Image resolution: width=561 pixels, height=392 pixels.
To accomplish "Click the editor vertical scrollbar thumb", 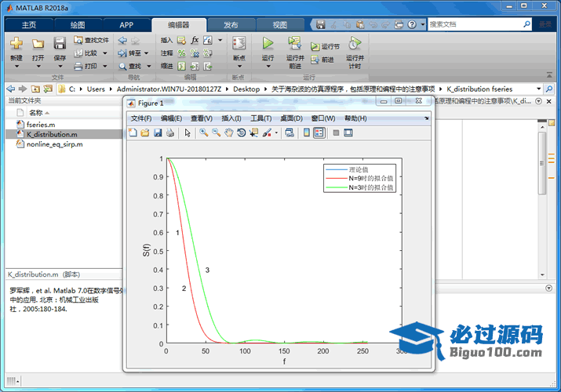I will [x=542, y=163].
